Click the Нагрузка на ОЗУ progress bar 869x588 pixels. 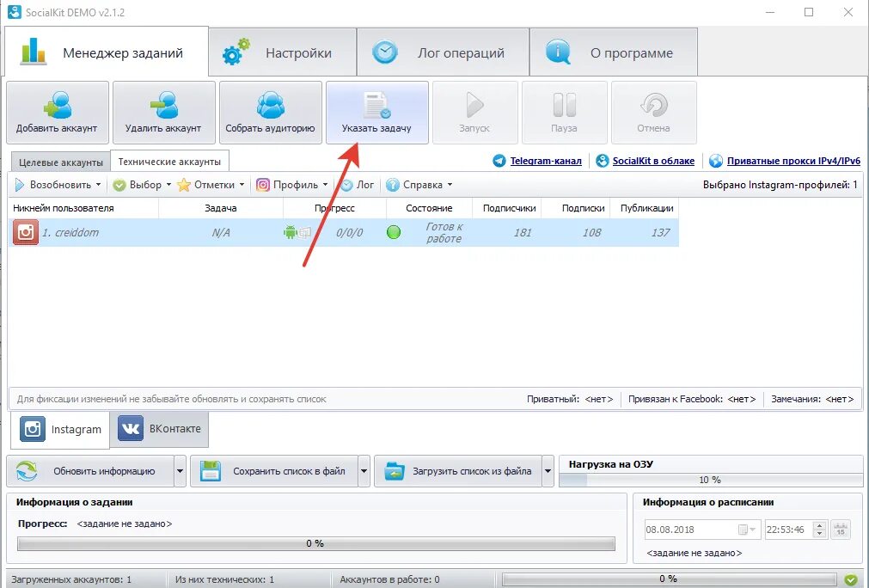pos(711,480)
